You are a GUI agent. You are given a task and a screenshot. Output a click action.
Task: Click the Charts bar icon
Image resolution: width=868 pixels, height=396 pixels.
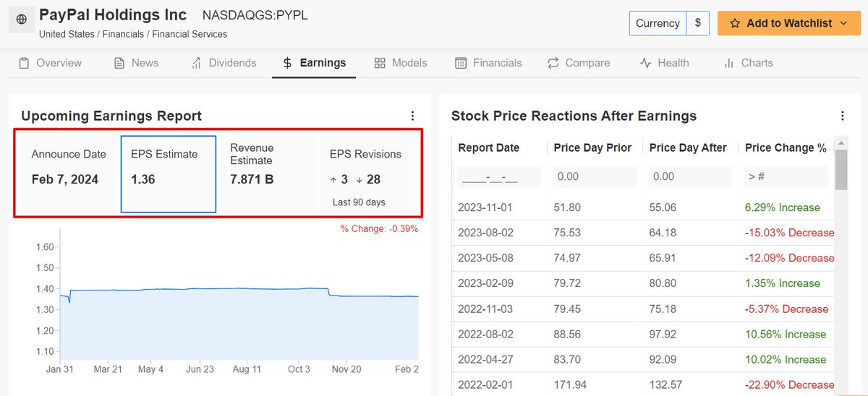point(729,63)
